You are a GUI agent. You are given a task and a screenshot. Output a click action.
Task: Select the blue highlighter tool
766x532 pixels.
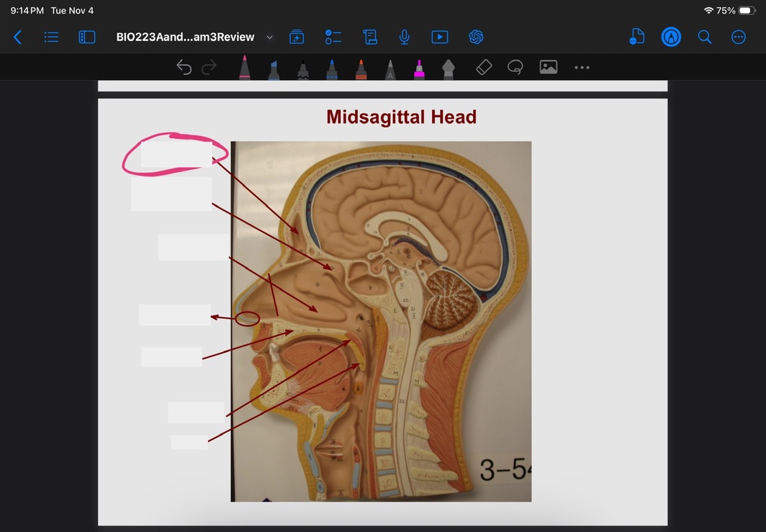pyautogui.click(x=274, y=70)
